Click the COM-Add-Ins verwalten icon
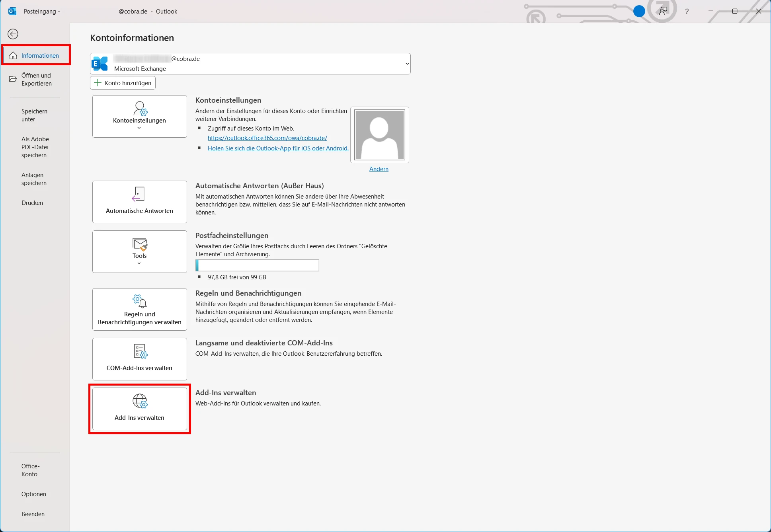This screenshot has width=771, height=532. [x=139, y=351]
